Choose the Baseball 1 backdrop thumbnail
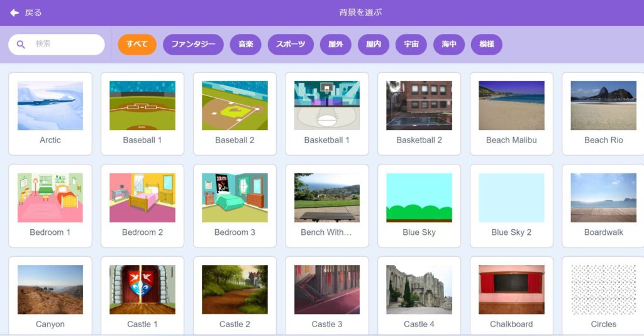Screen dimensions: 644x336 click(143, 106)
